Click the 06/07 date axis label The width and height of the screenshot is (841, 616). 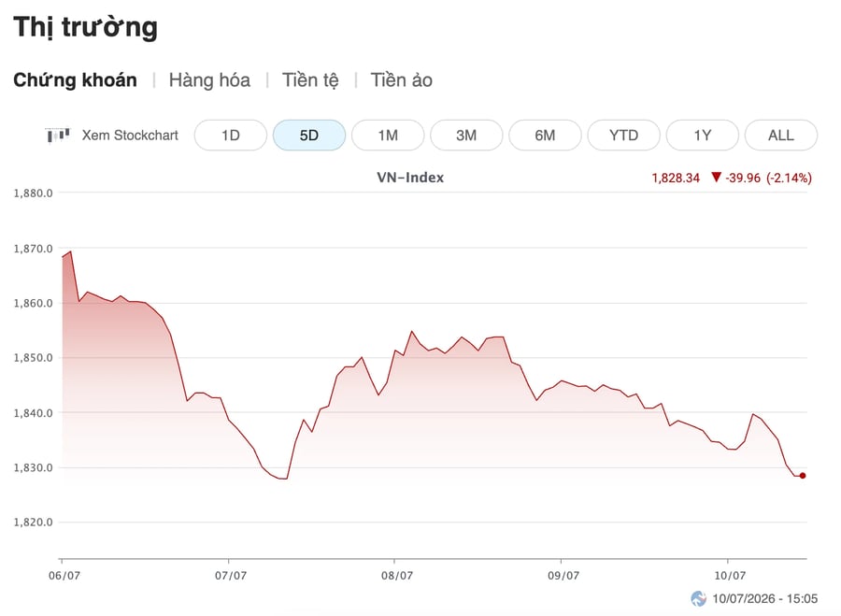click(x=64, y=576)
